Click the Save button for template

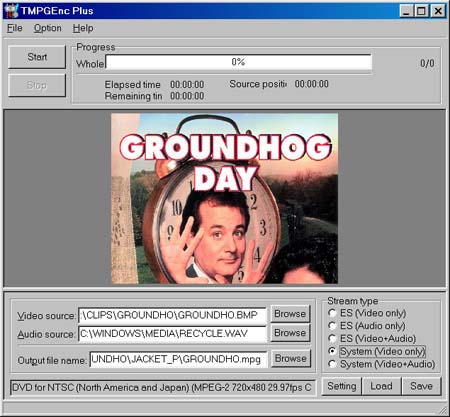pos(422,386)
